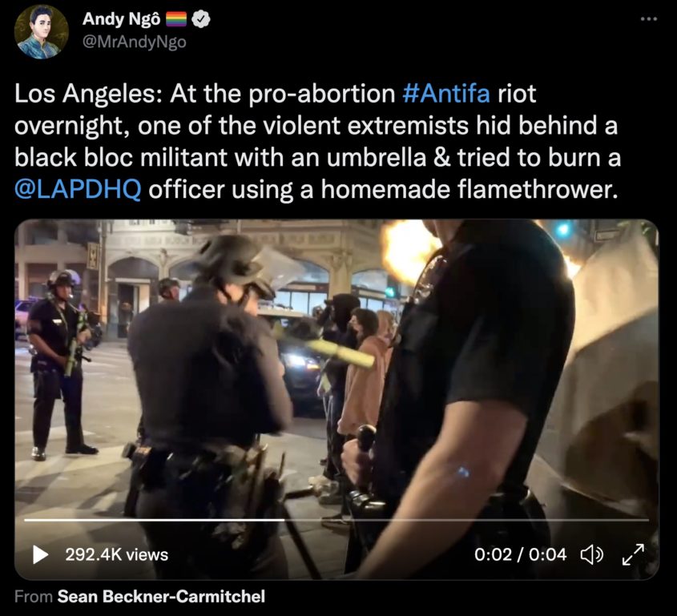The width and height of the screenshot is (677, 616).
Task: Click the verified checkmark badge
Action: (x=201, y=19)
